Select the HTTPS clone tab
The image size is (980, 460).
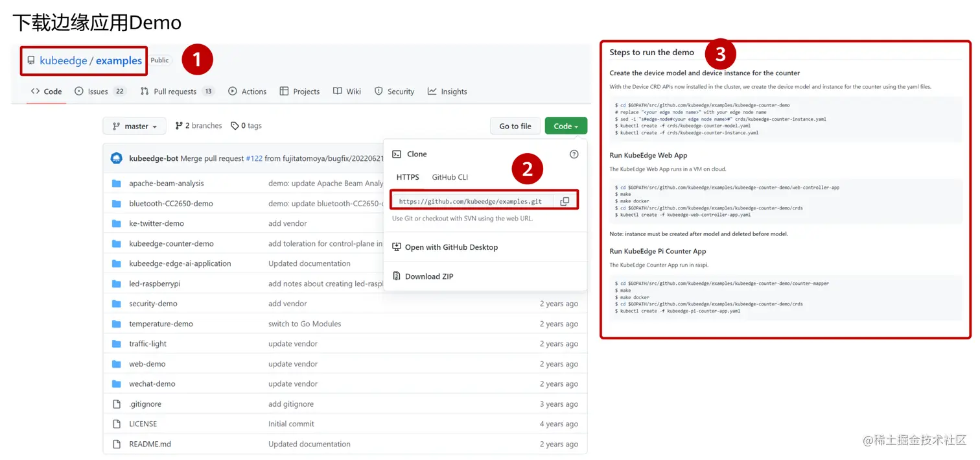click(408, 177)
